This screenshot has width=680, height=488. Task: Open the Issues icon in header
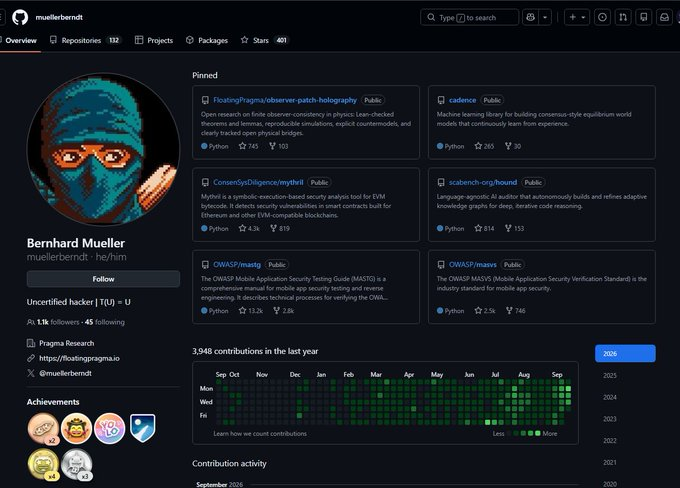point(602,17)
